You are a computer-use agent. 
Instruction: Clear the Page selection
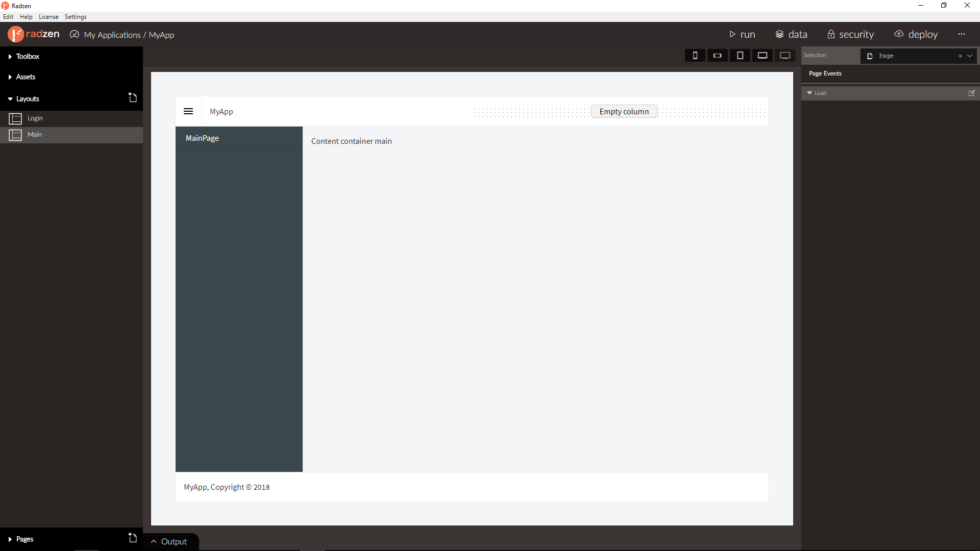[x=960, y=56]
